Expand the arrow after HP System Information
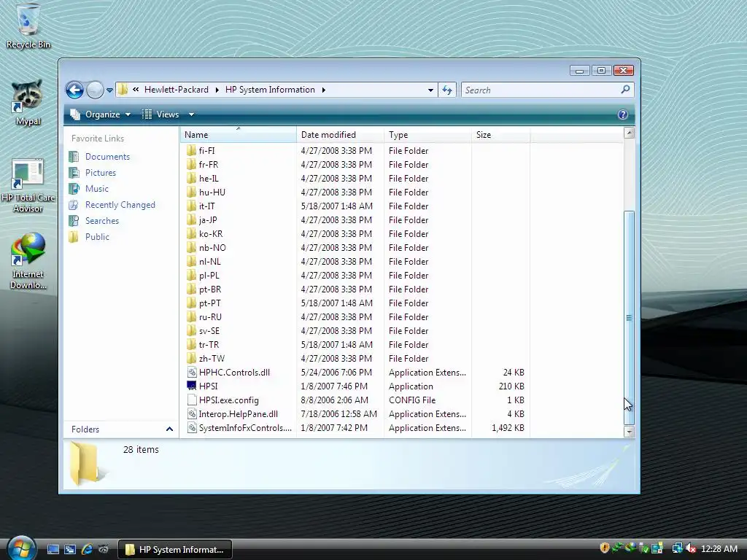The image size is (747, 560). point(323,90)
